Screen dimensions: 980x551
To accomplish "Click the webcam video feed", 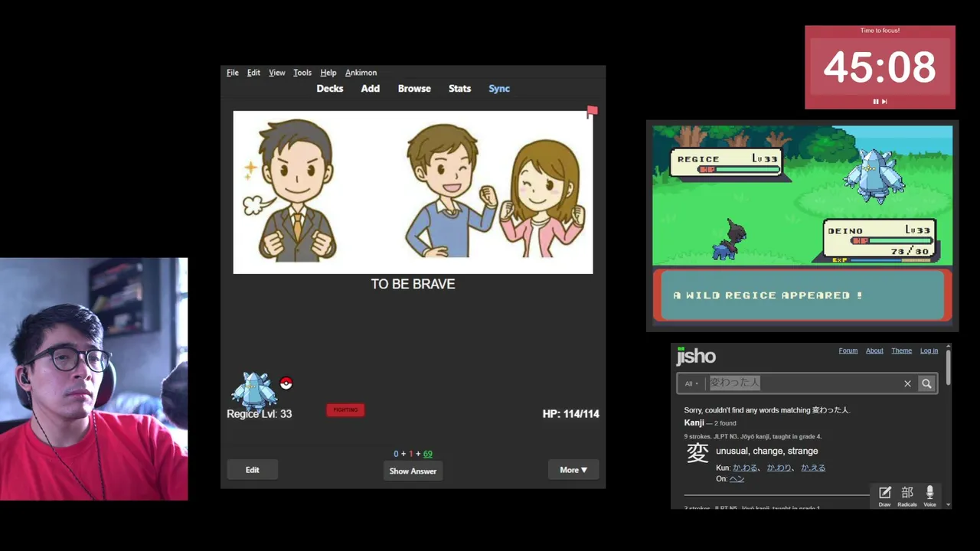I will [x=93, y=379].
